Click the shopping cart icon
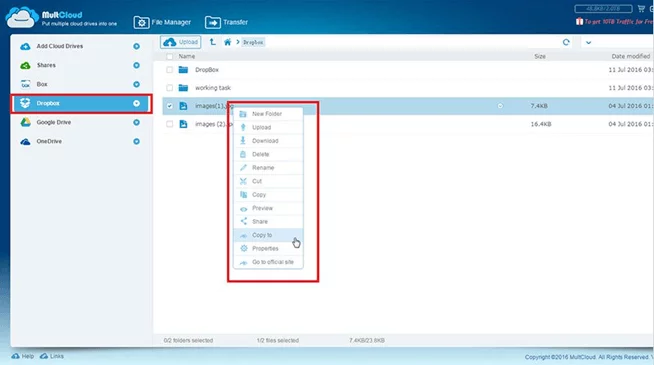This screenshot has height=365, width=654. click(x=641, y=8)
